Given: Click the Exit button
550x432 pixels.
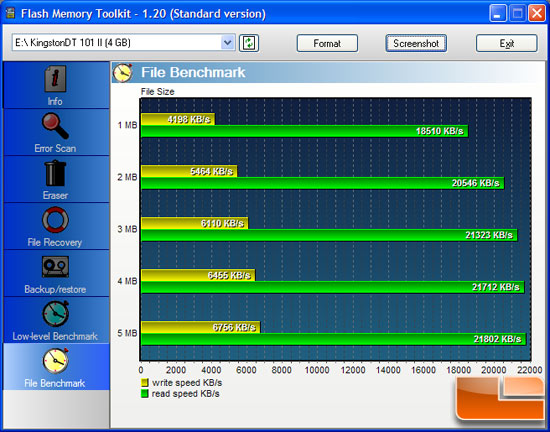Looking at the screenshot, I should [507, 43].
